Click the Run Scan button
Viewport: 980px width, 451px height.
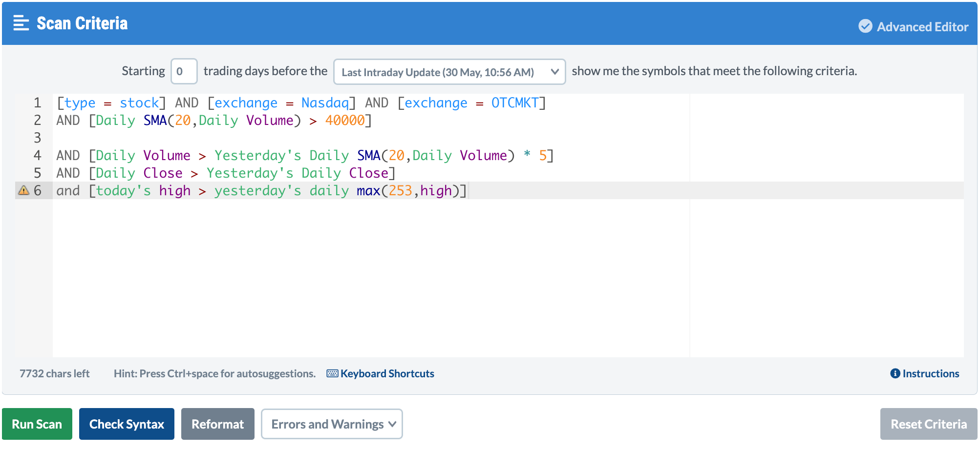click(x=37, y=424)
